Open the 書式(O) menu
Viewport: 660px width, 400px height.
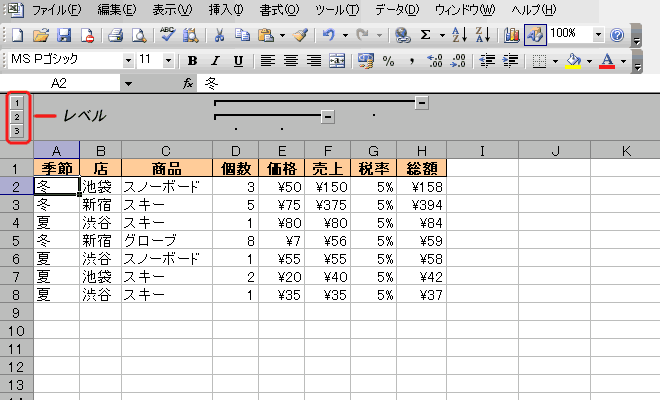pyautogui.click(x=279, y=10)
